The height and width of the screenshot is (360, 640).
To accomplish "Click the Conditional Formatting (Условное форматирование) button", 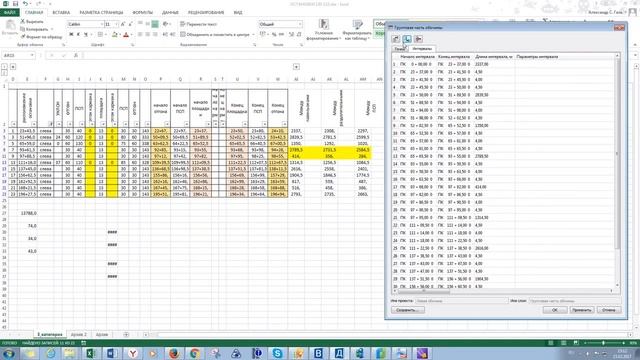I will pos(323,29).
